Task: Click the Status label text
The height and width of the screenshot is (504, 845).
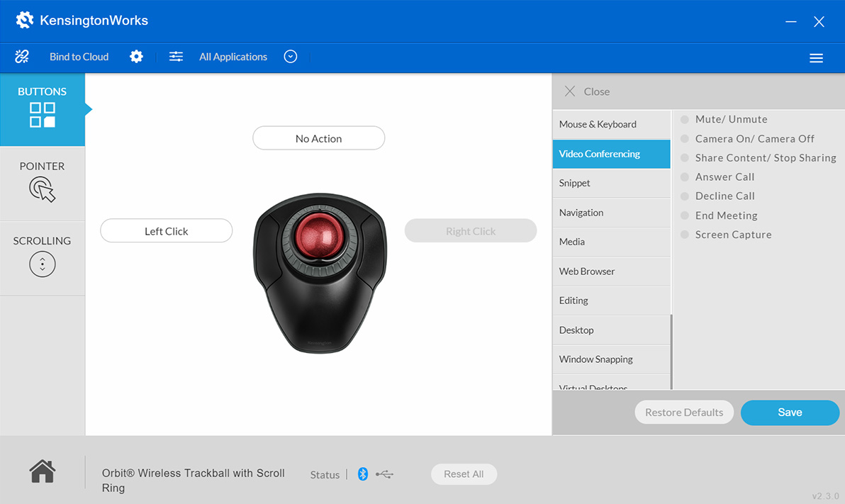Action: (x=325, y=475)
